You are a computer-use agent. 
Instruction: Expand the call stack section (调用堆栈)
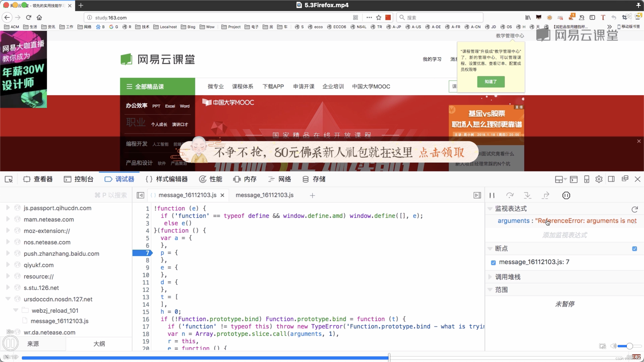(490, 277)
